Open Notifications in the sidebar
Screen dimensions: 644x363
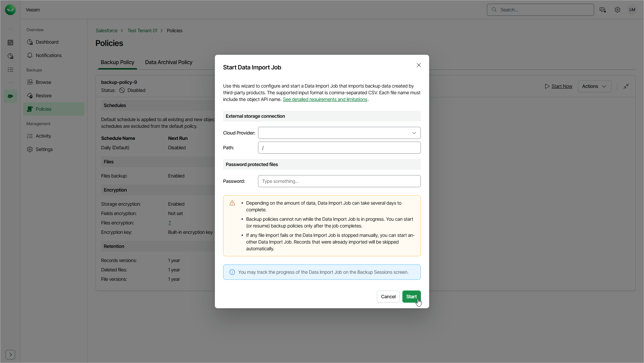(54, 55)
